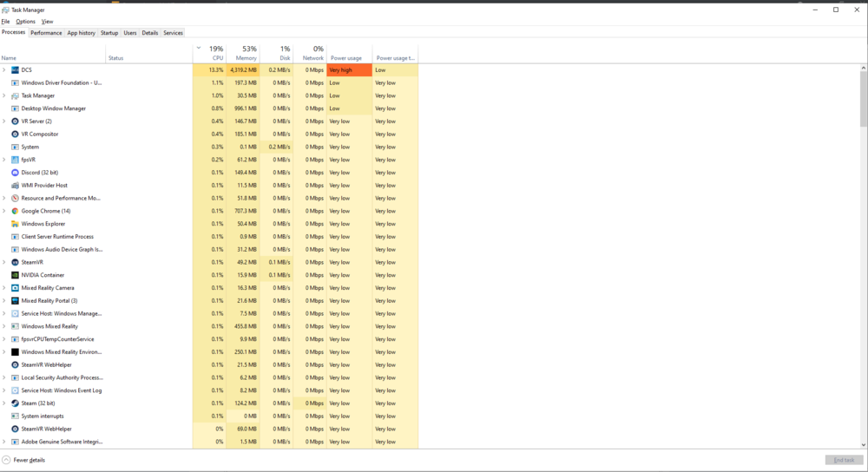The height and width of the screenshot is (472, 868).
Task: Click the System interrupts icon
Action: click(x=15, y=416)
